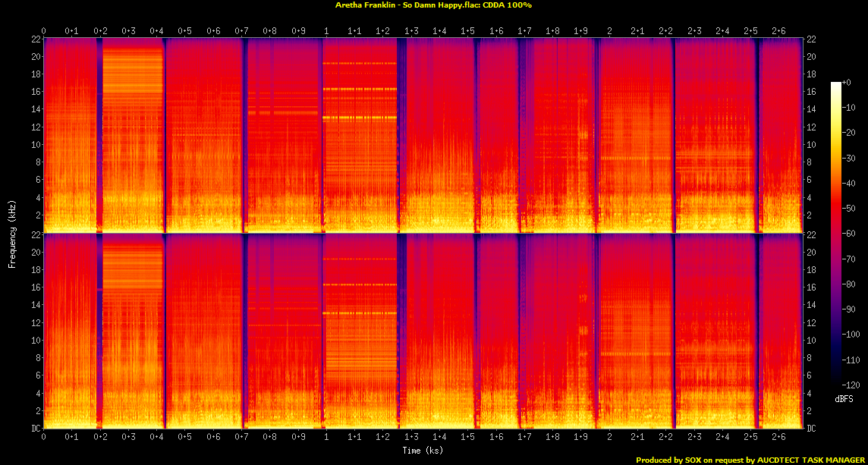Click the red middle of the dBFS color bar
The width and height of the screenshot is (868, 465).
click(835, 220)
